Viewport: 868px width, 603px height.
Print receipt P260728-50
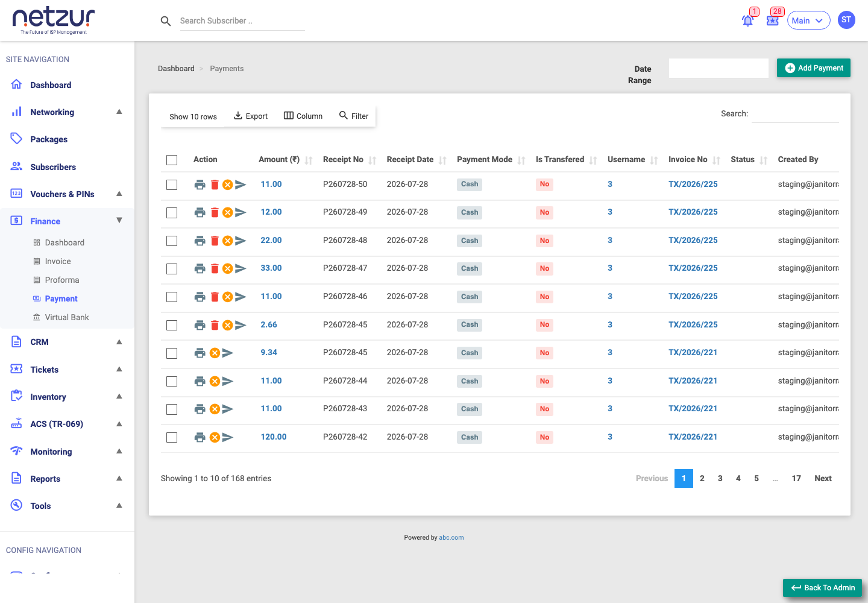click(x=200, y=185)
